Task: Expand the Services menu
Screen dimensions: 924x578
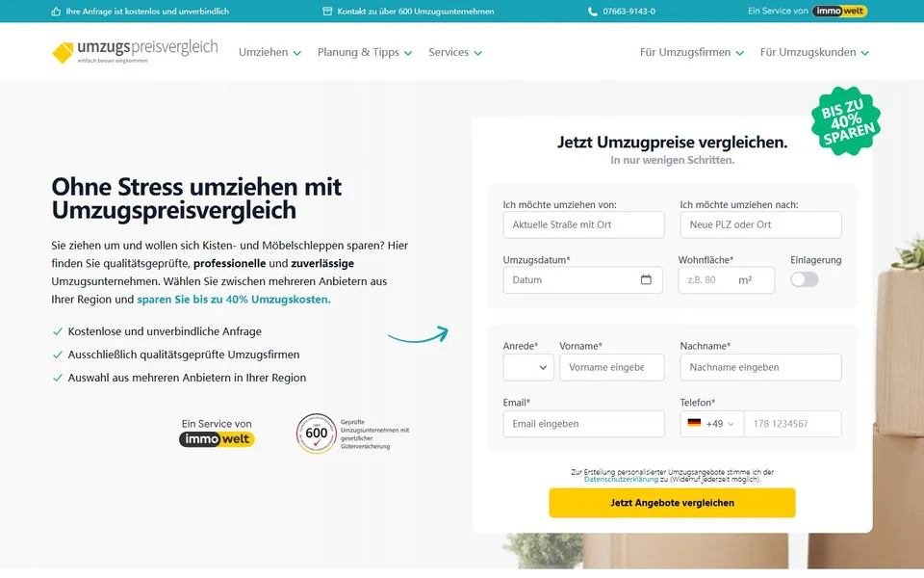Action: 455,52
